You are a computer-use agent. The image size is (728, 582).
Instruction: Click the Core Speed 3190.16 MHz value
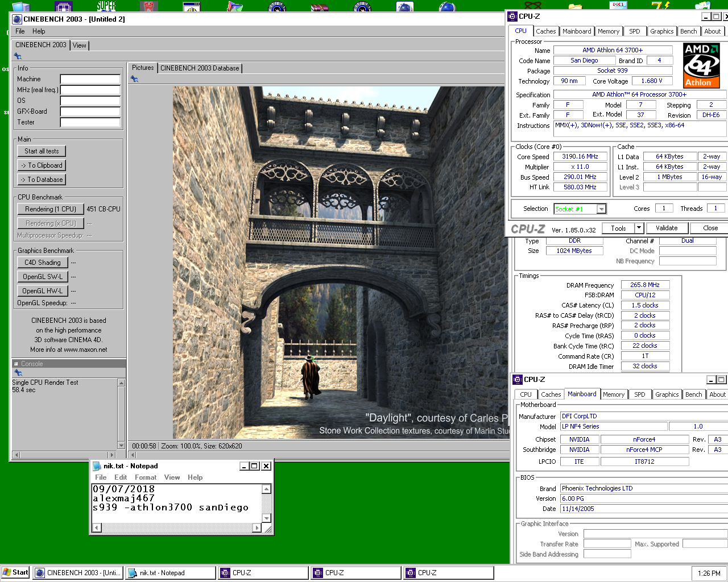click(x=580, y=156)
